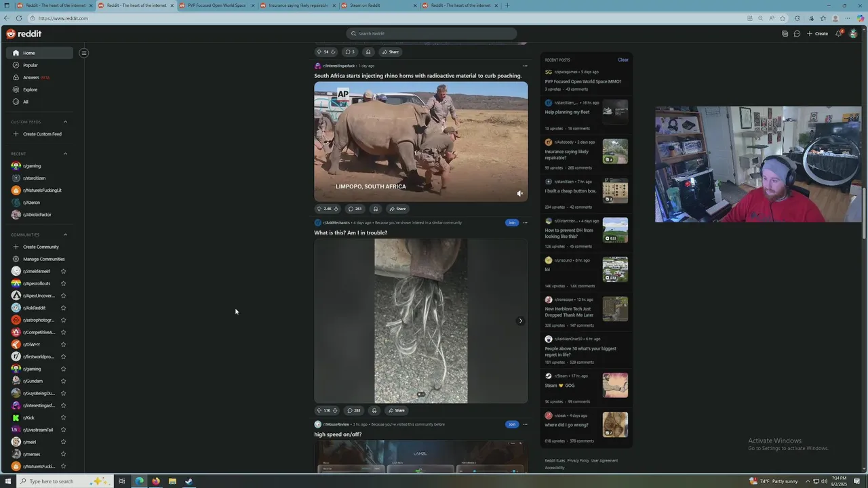Favorite r/Gundam with the star
This screenshot has height=488, width=868.
tap(63, 381)
